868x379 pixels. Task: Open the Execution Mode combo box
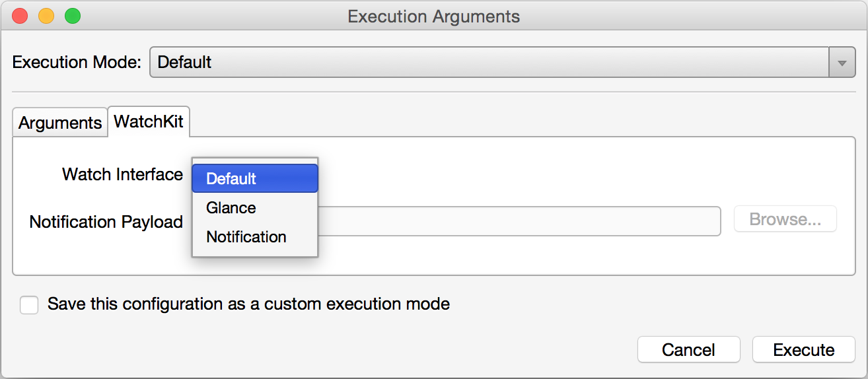489,63
